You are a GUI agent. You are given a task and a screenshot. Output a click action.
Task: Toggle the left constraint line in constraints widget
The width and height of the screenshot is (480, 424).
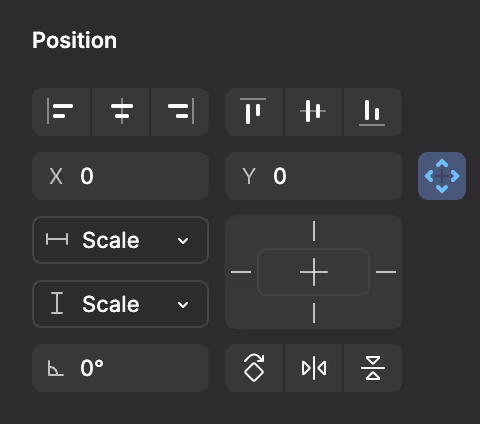point(241,272)
